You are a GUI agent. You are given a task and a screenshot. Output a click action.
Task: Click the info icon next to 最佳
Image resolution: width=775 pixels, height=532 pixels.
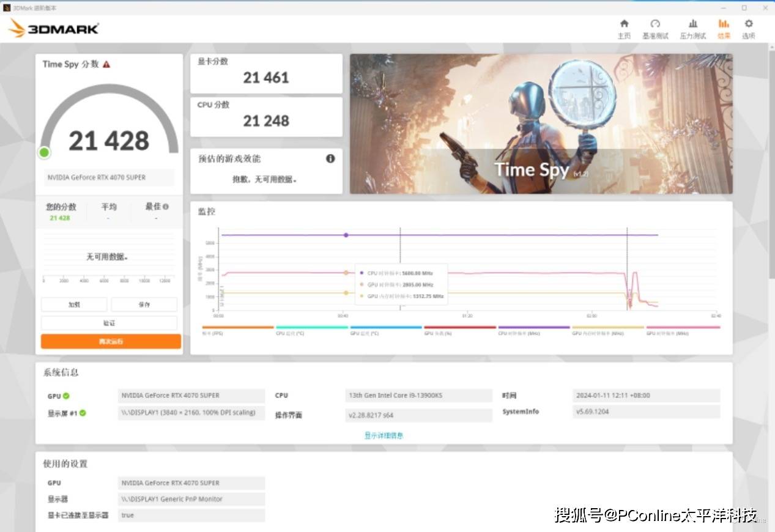[x=166, y=207]
